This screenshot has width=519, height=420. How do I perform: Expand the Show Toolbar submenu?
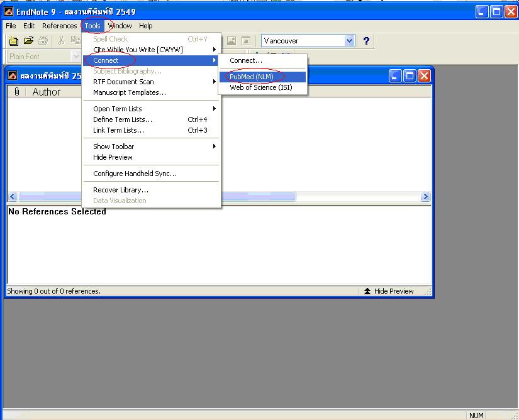point(215,146)
